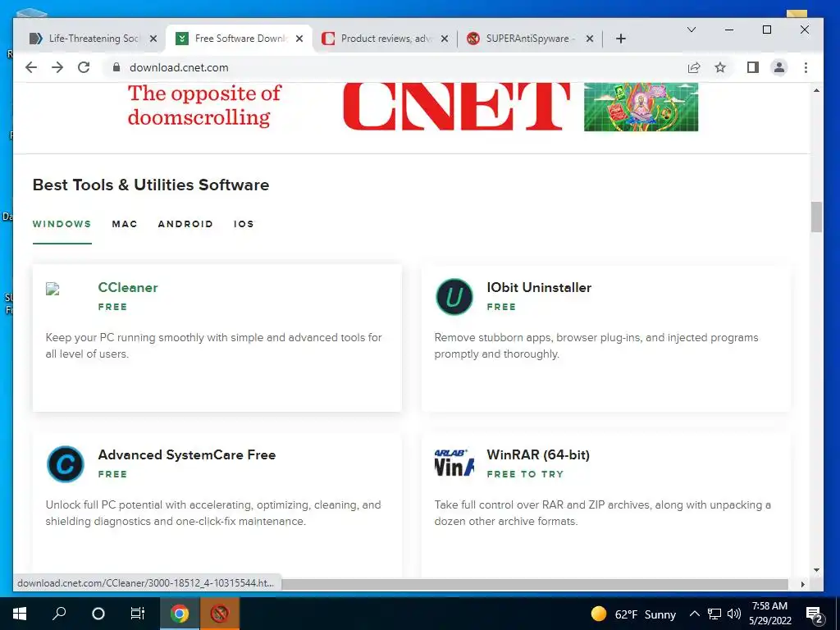
Task: Expand the tab search dropdown
Action: (x=692, y=30)
